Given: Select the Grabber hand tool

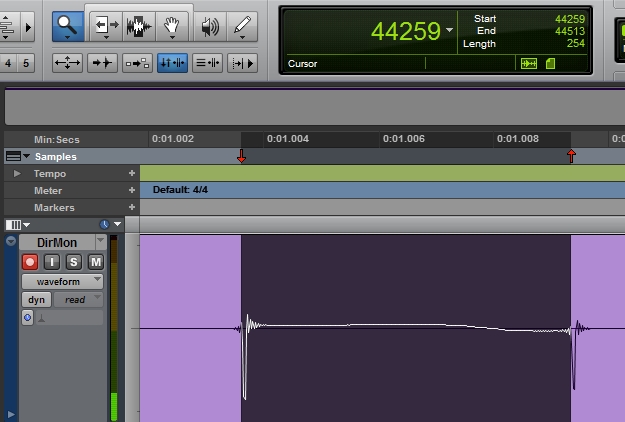Looking at the screenshot, I should 172,27.
